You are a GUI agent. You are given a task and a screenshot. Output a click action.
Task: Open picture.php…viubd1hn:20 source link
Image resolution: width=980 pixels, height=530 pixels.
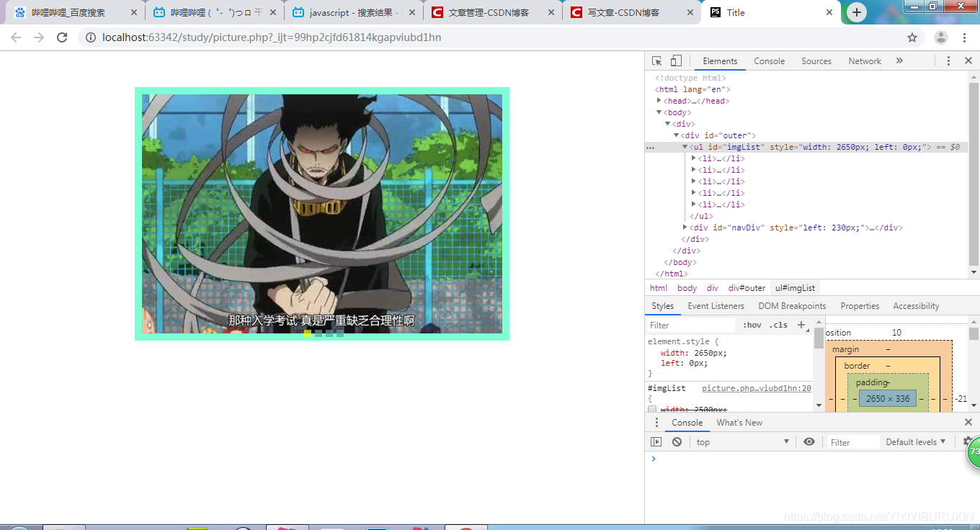tap(757, 388)
